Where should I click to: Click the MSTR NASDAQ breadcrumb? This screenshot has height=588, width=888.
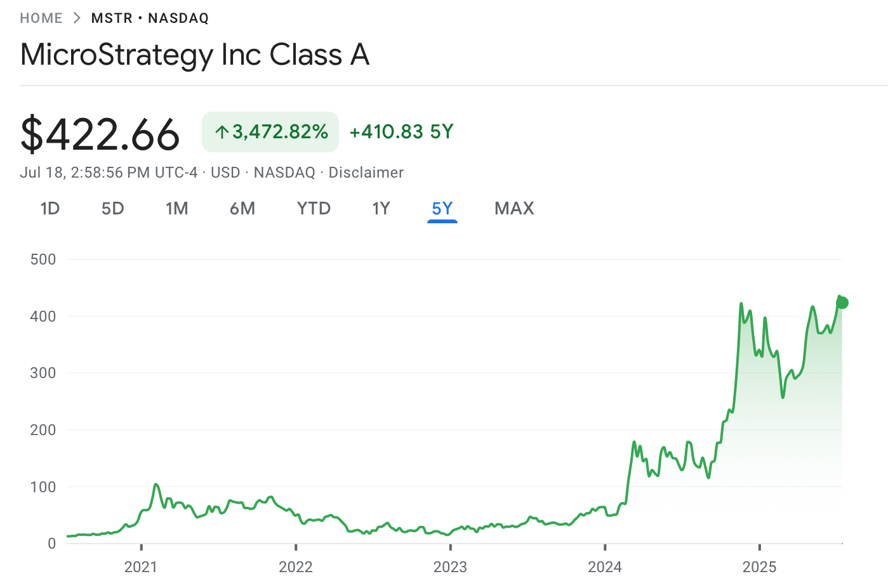[x=150, y=18]
